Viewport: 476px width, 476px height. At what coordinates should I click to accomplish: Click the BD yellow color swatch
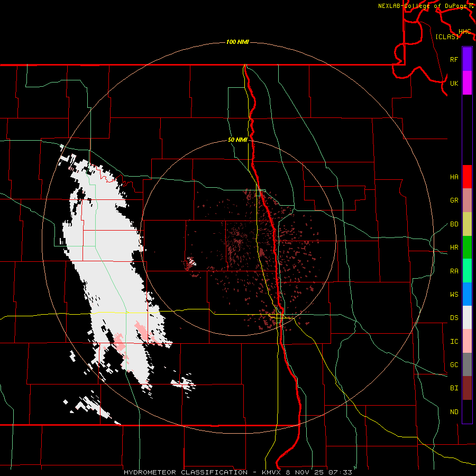(x=467, y=224)
